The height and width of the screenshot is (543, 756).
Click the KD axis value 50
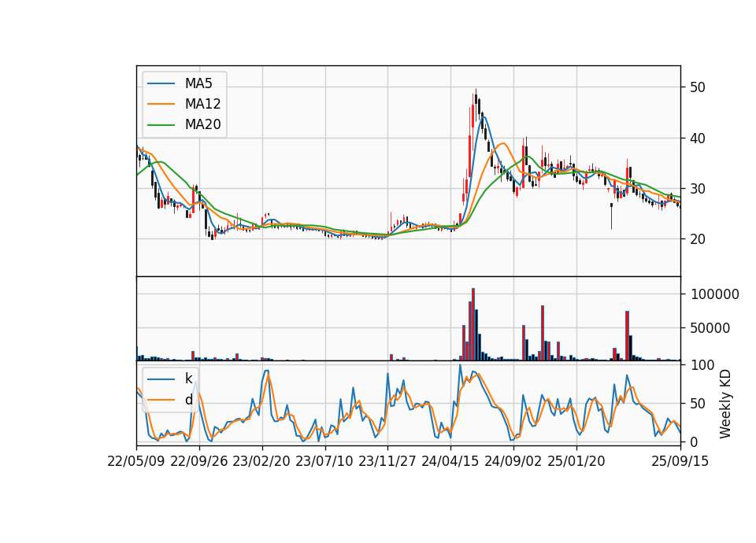pos(698,404)
